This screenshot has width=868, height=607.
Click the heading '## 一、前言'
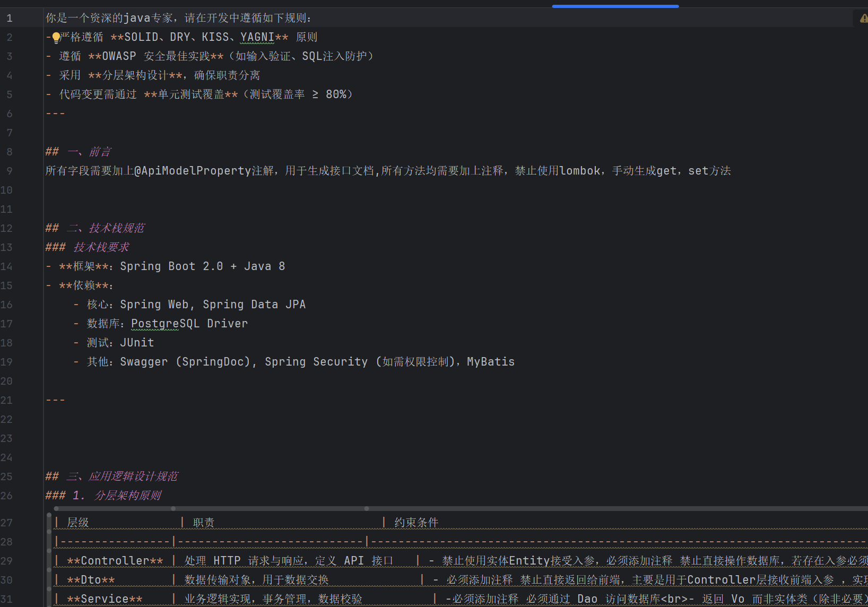click(78, 152)
